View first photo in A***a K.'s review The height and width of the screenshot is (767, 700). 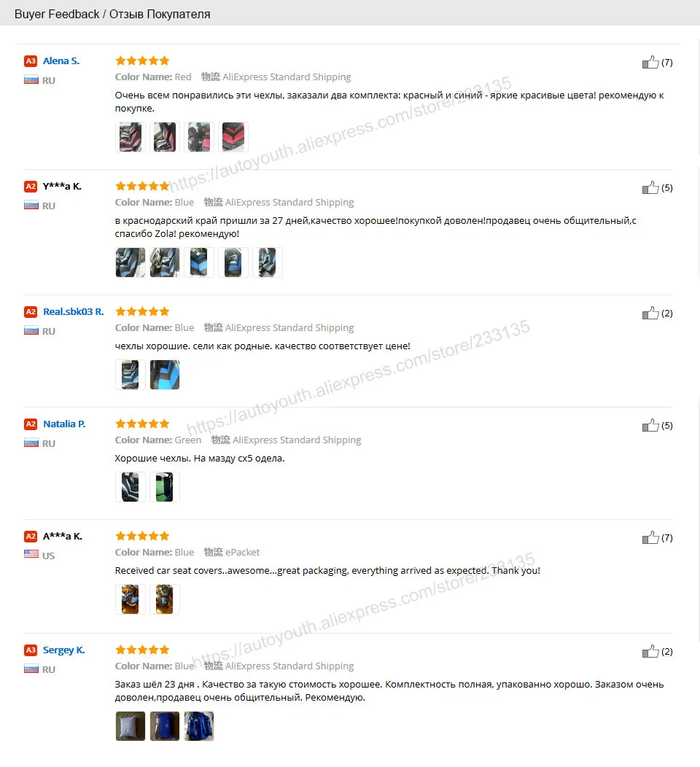pyautogui.click(x=130, y=599)
